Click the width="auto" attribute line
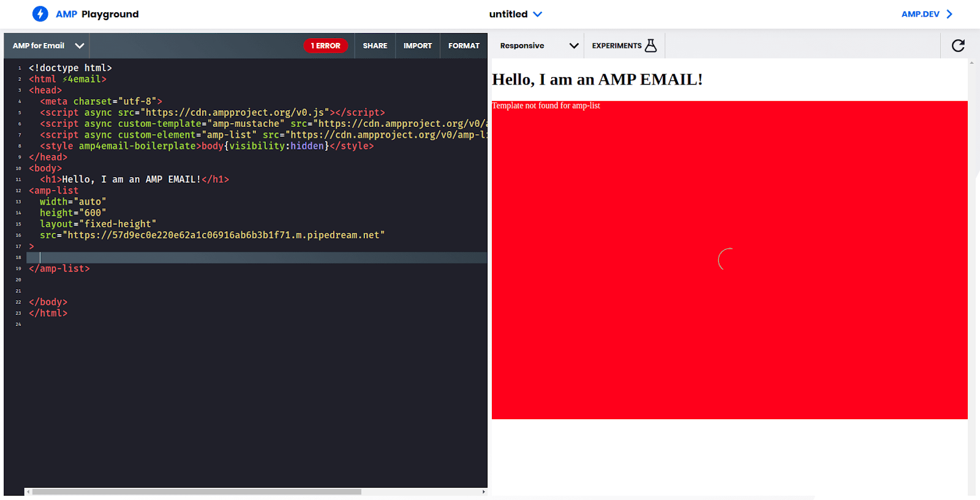 point(73,202)
